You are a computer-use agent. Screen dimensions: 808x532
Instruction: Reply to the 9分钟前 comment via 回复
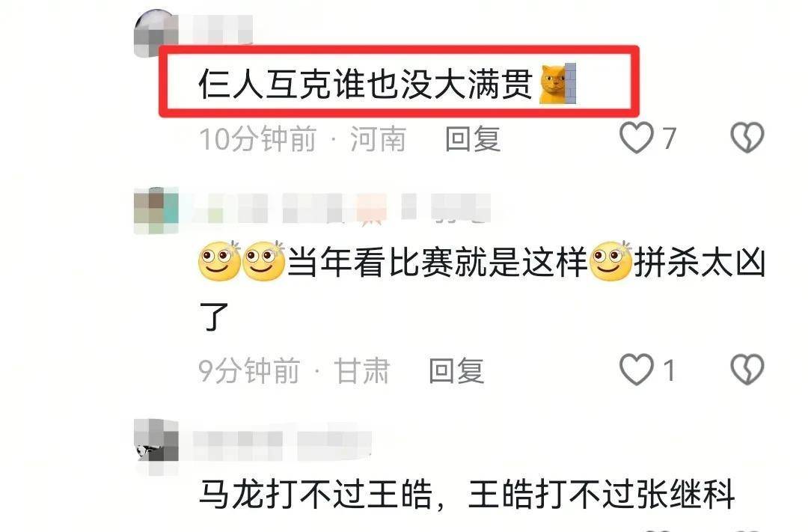point(456,370)
